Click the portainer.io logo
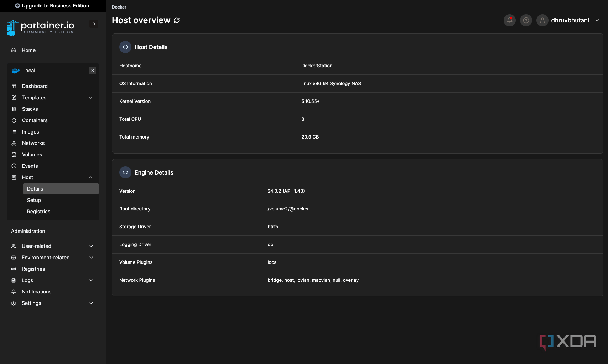 pos(40,28)
